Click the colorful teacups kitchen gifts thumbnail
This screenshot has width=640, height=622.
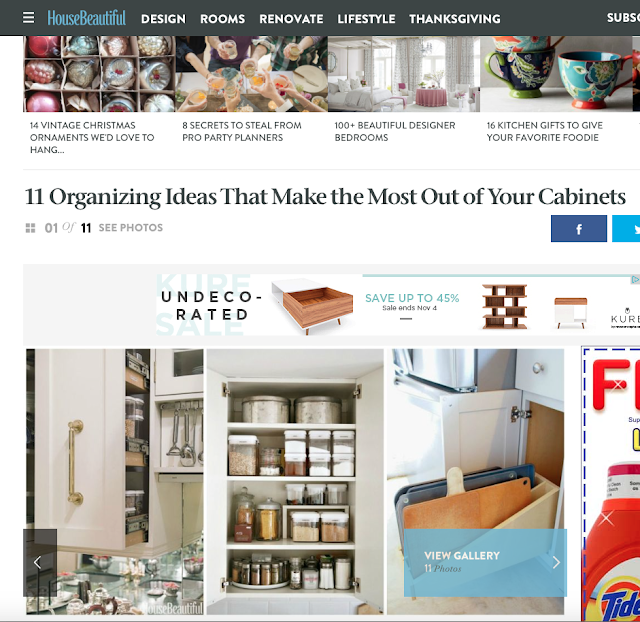556,74
